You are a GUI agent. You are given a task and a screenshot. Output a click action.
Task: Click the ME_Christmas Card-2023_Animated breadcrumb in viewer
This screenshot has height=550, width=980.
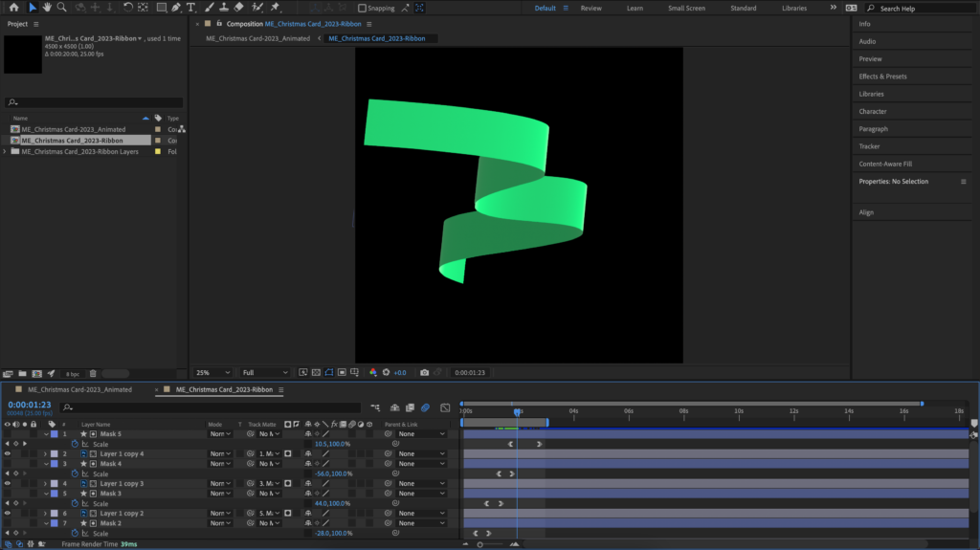pos(257,38)
